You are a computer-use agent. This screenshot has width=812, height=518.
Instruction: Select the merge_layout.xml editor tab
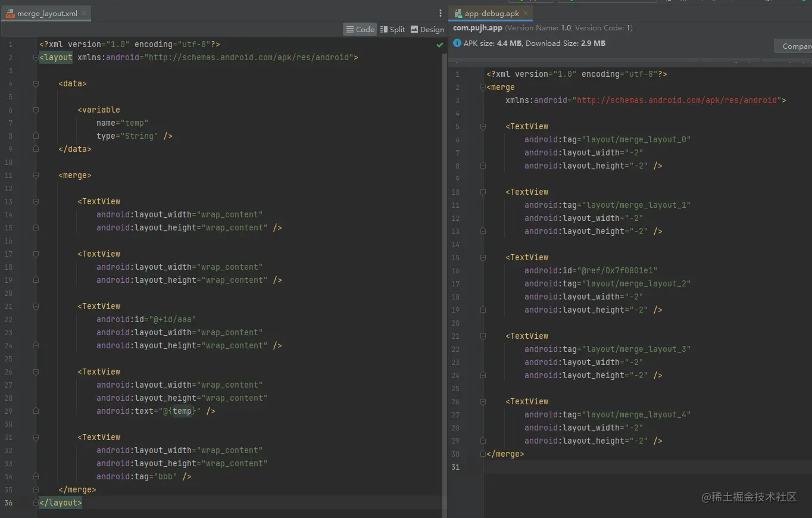point(46,13)
